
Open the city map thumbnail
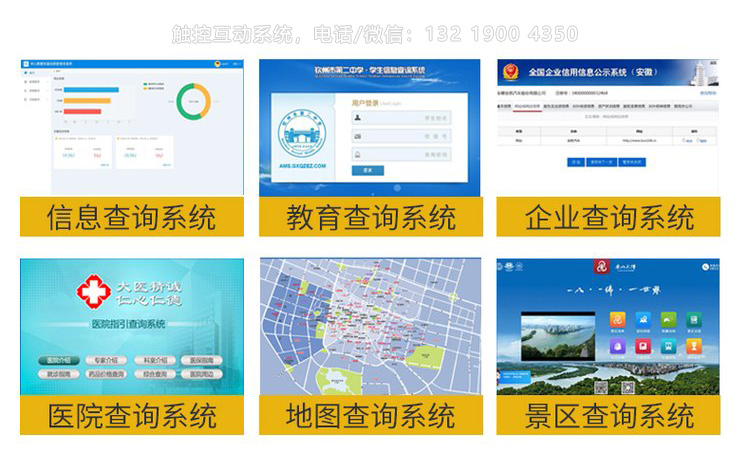(x=369, y=326)
